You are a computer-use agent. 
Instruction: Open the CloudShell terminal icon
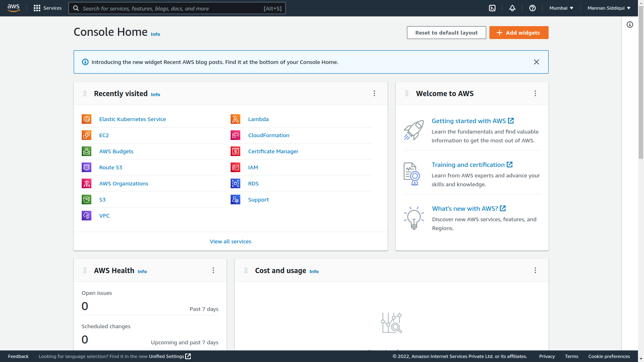click(x=492, y=8)
